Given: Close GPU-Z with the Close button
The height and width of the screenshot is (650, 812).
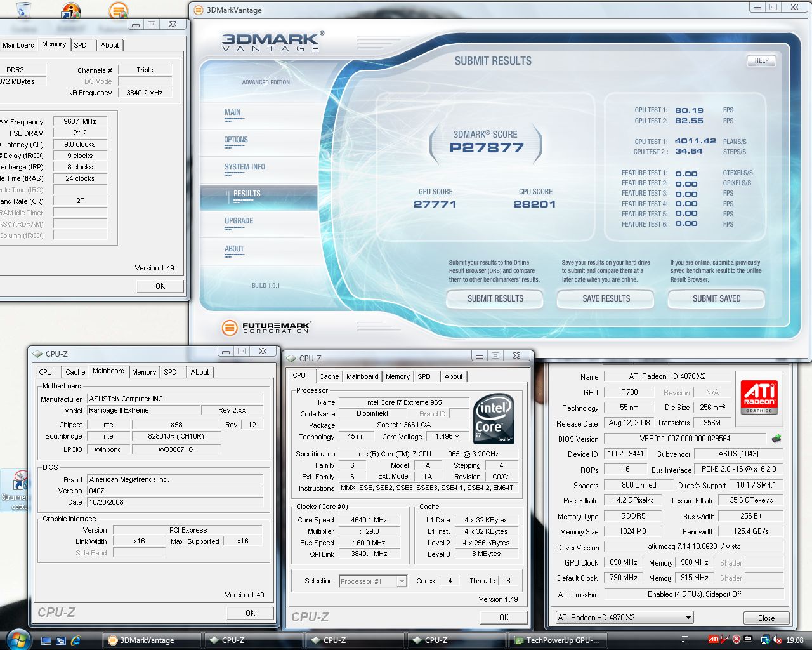Looking at the screenshot, I should coord(766,618).
